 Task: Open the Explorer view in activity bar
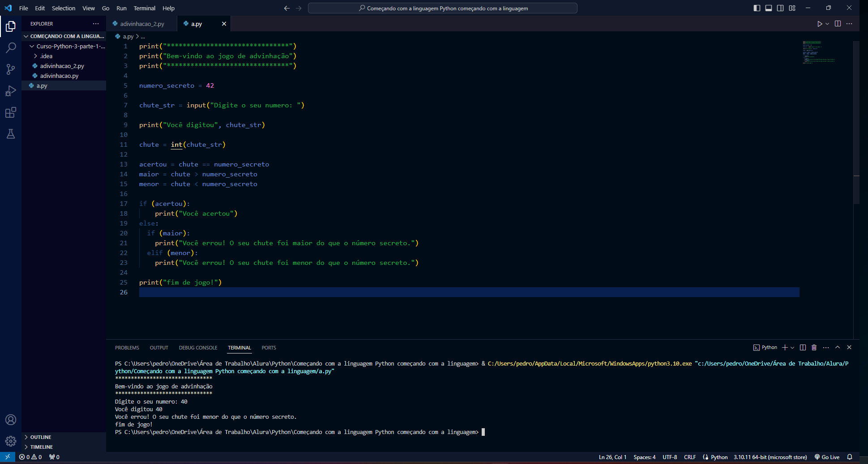pyautogui.click(x=11, y=26)
